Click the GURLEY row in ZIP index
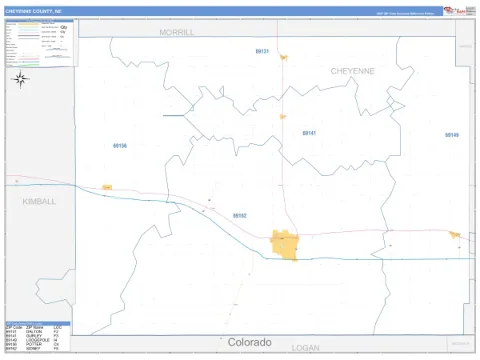The image size is (480, 360). click(x=32, y=336)
